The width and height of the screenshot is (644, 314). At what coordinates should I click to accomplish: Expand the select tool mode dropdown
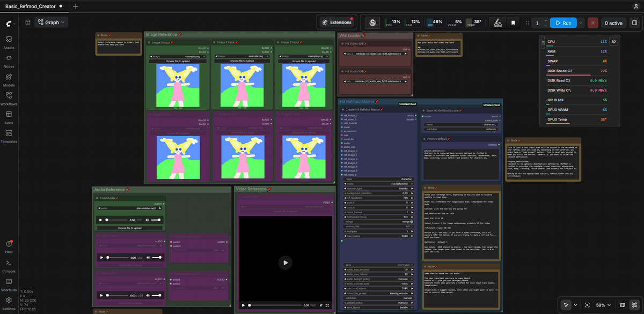tap(576, 305)
